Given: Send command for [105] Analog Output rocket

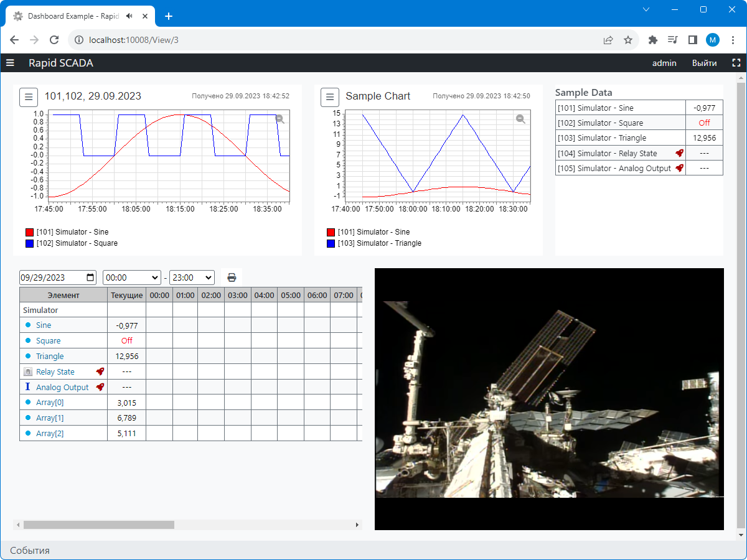Looking at the screenshot, I should click(x=680, y=168).
